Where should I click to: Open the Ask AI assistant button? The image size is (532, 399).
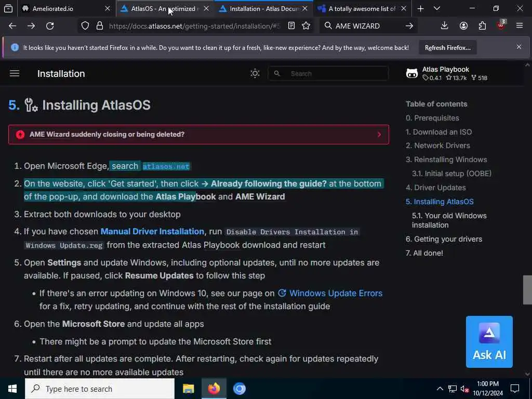point(489,342)
